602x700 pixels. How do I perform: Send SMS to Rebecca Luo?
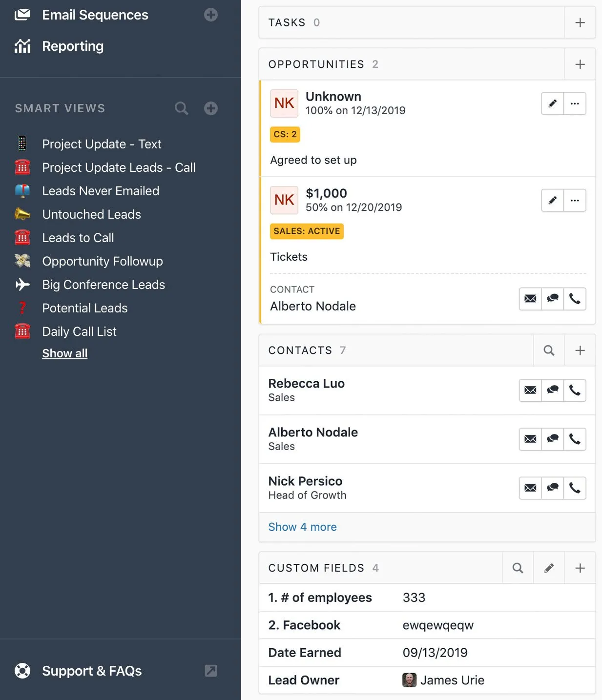(x=552, y=390)
